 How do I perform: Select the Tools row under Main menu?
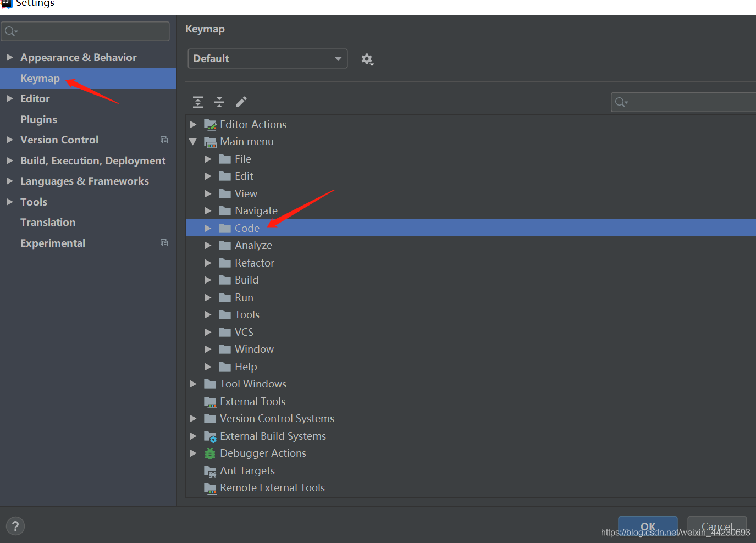click(x=471, y=315)
